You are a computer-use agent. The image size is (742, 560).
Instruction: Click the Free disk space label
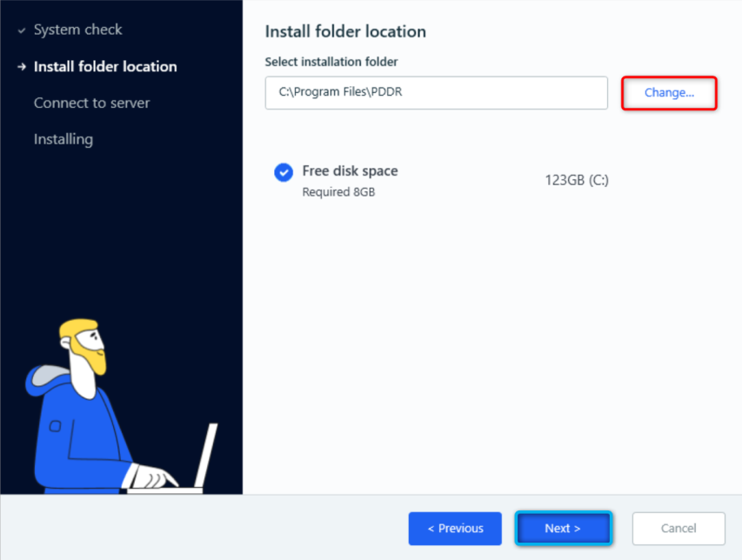click(x=350, y=170)
